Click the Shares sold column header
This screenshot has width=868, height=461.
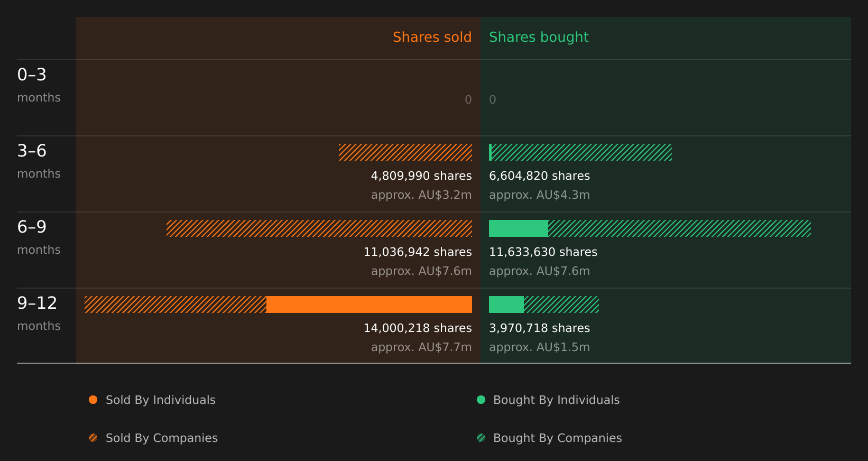[x=432, y=37]
